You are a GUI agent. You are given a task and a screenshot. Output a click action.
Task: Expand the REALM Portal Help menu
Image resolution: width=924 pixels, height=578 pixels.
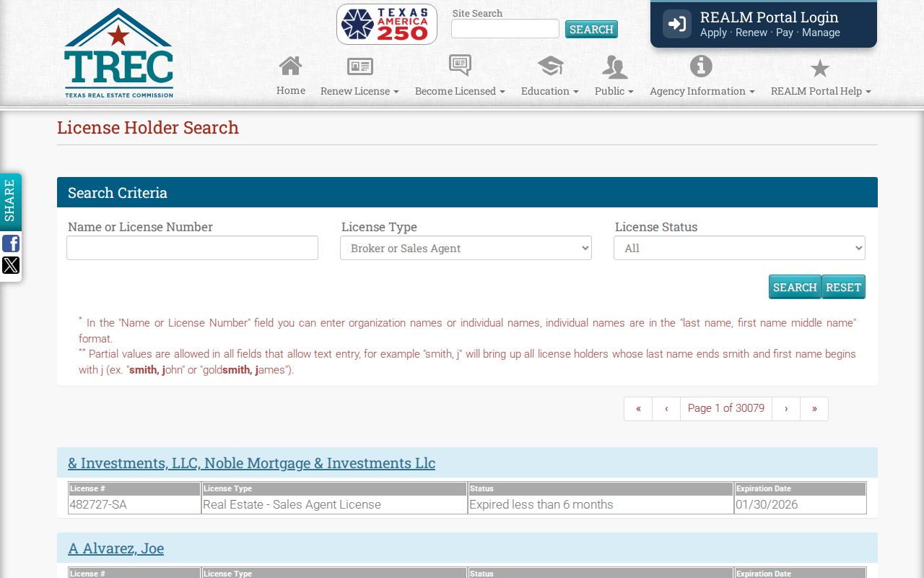point(821,91)
